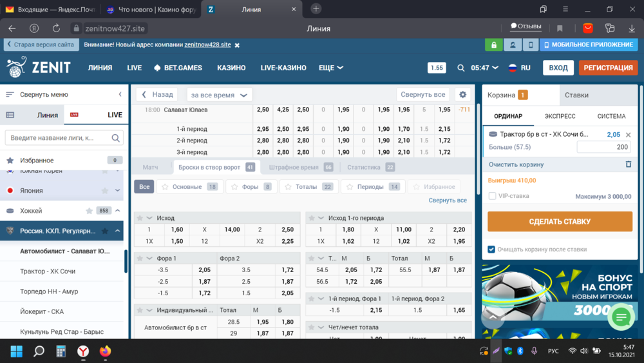The image size is (644, 363).
Task: Star the Фора 1 market
Action: point(140,258)
